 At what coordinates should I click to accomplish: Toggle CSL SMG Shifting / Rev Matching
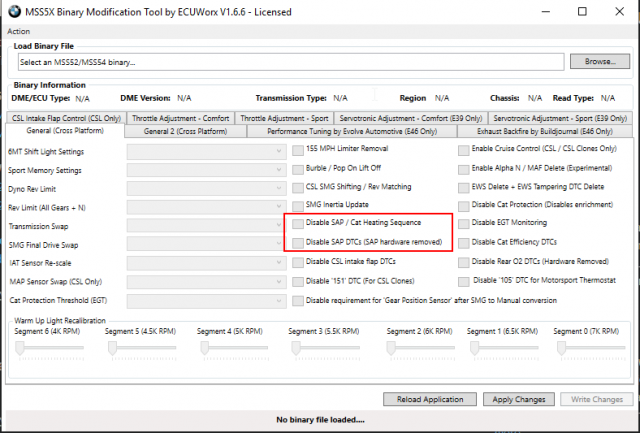(x=298, y=188)
